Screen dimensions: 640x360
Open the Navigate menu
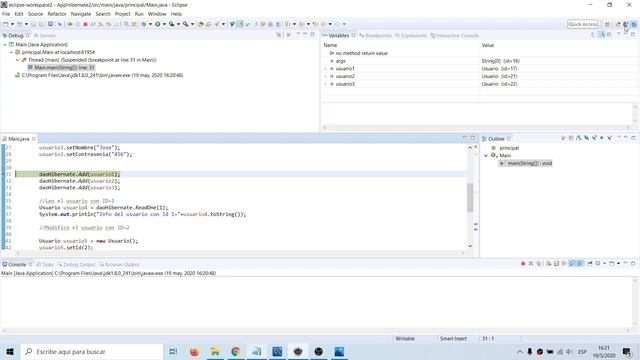point(81,14)
